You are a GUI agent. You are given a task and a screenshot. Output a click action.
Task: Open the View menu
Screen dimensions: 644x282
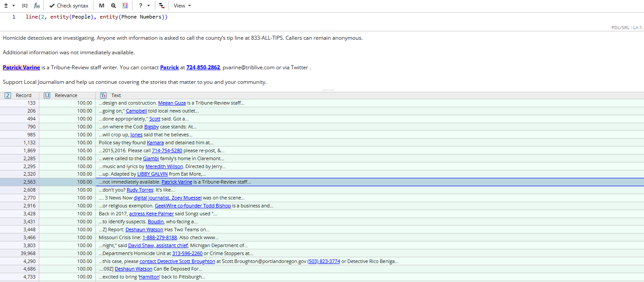coord(182,6)
